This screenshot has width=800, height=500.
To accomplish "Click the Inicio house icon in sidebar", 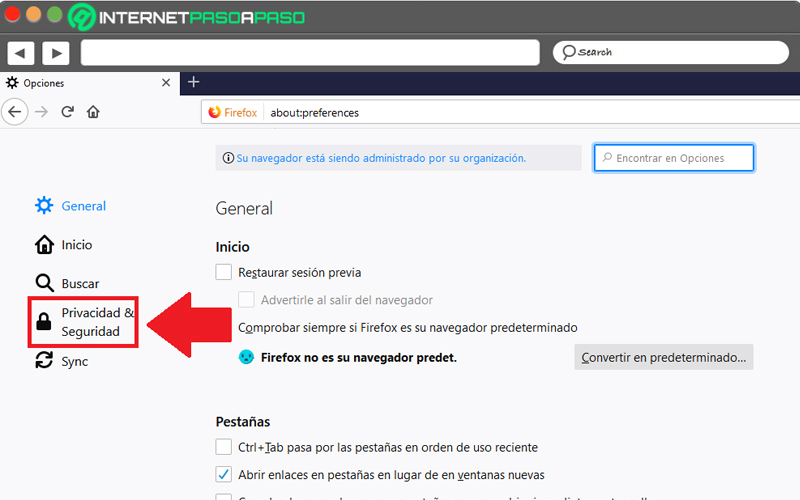I will (44, 244).
